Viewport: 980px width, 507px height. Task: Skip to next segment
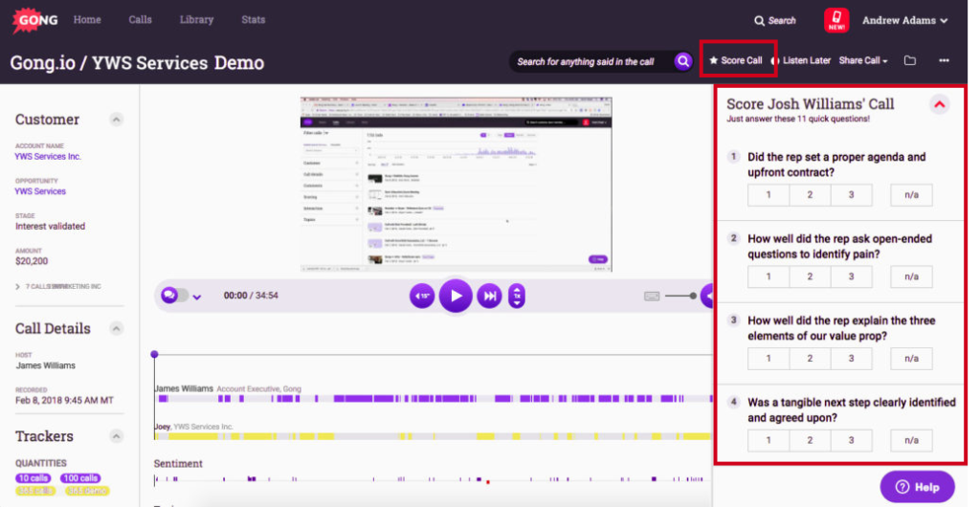(x=489, y=296)
